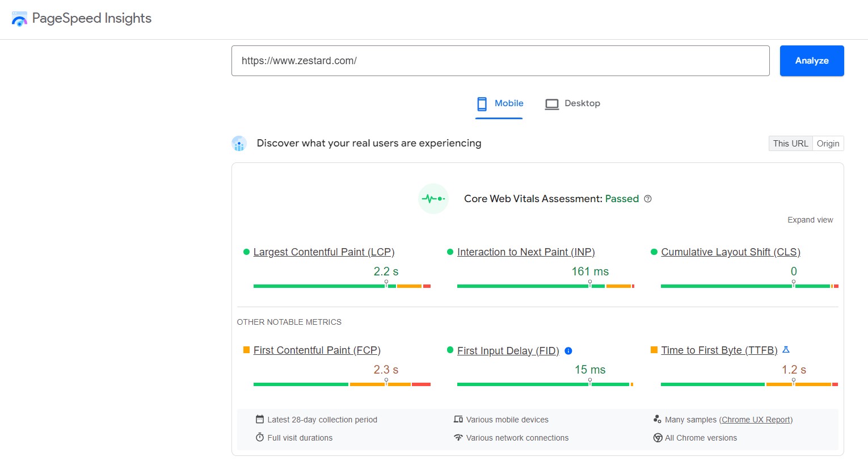Click the PageSpeed Insights title text
Viewport: 868px width, 469px height.
pyautogui.click(x=92, y=18)
